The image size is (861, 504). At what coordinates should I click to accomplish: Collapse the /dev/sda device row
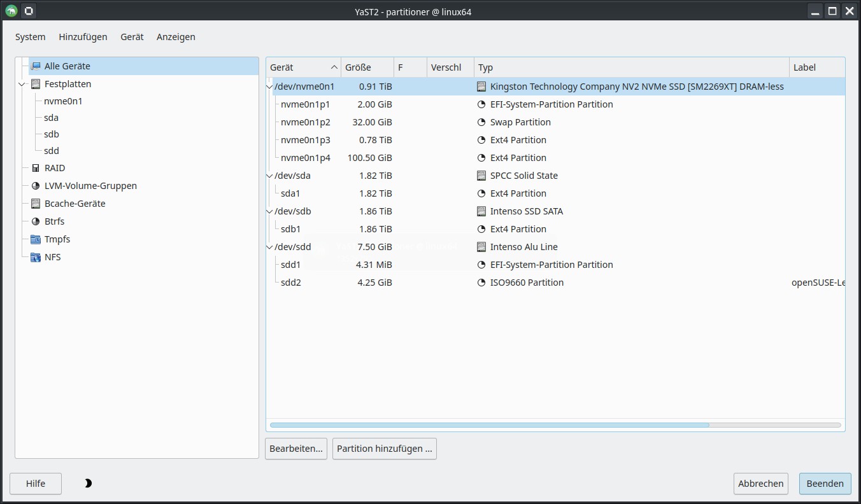pyautogui.click(x=270, y=176)
